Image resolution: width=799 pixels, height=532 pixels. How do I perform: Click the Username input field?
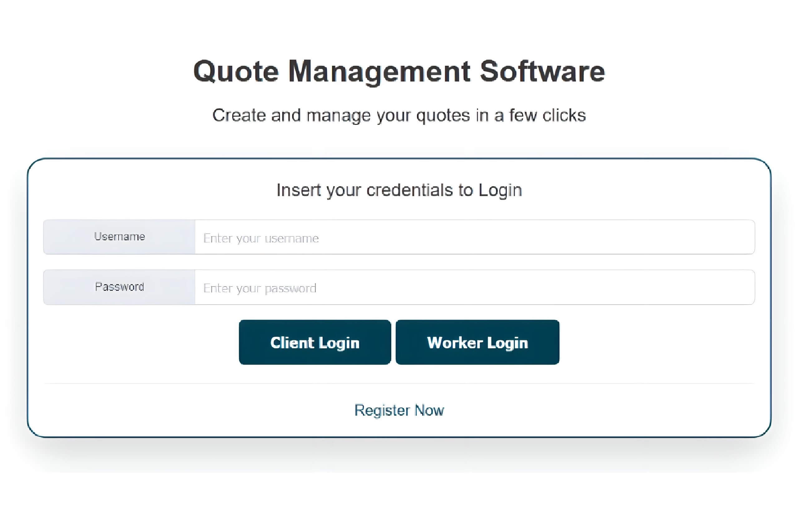pyautogui.click(x=474, y=237)
